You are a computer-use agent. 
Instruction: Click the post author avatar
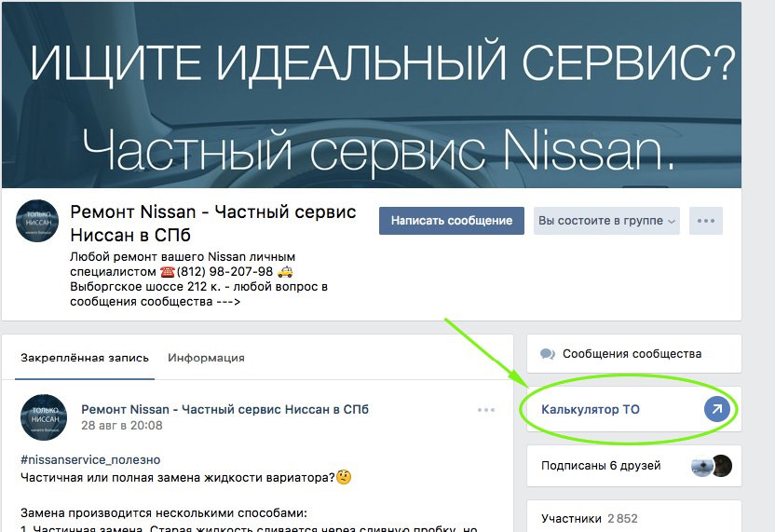[44, 417]
